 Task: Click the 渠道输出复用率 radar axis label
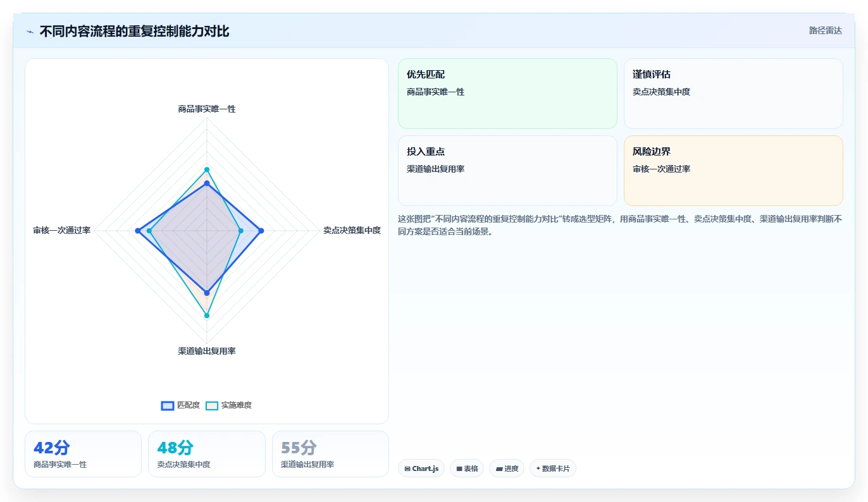click(207, 351)
